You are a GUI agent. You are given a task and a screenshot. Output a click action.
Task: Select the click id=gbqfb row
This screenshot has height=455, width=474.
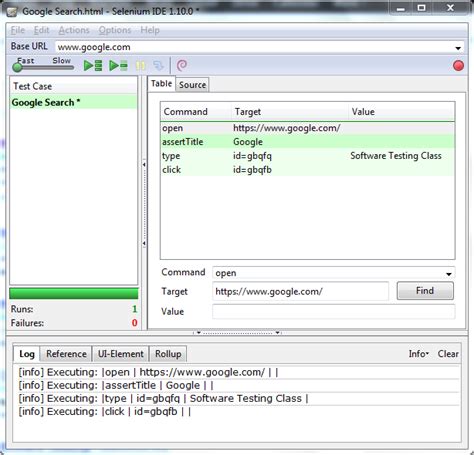coord(307,170)
